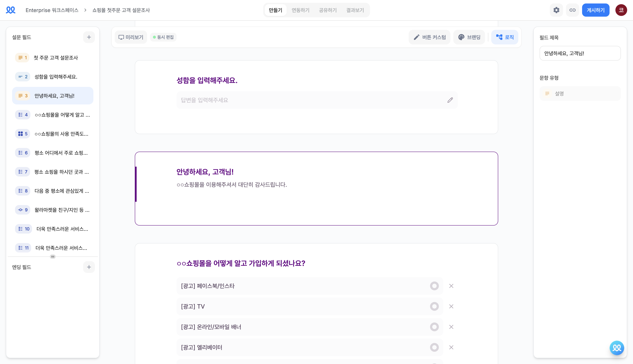
Task: Click the panel divider handle above 엔딩 필드
Action: click(53, 256)
